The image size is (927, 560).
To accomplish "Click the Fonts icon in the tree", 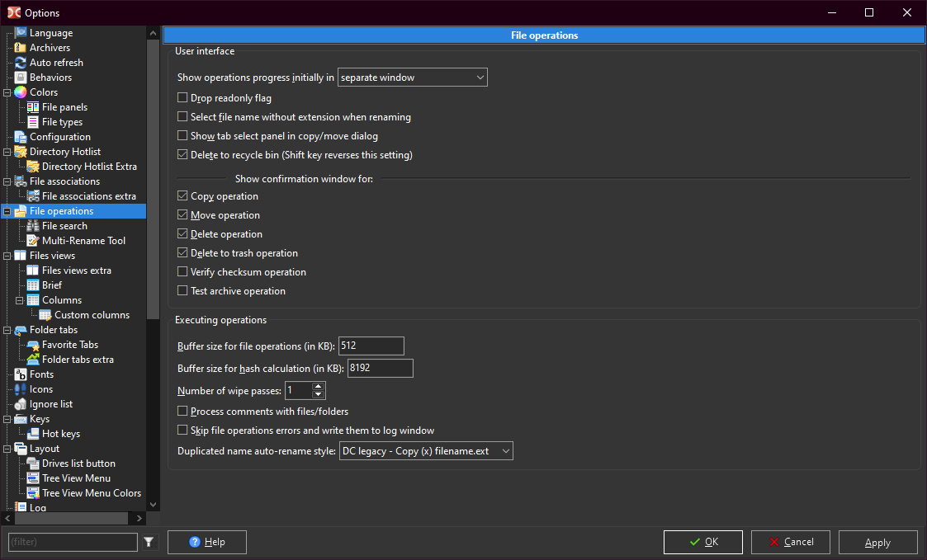I will point(21,374).
